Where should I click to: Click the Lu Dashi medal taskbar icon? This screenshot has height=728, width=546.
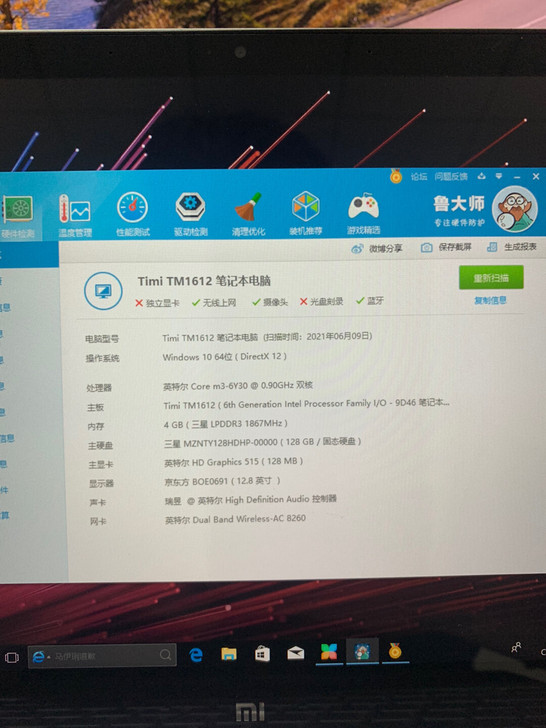click(x=395, y=651)
